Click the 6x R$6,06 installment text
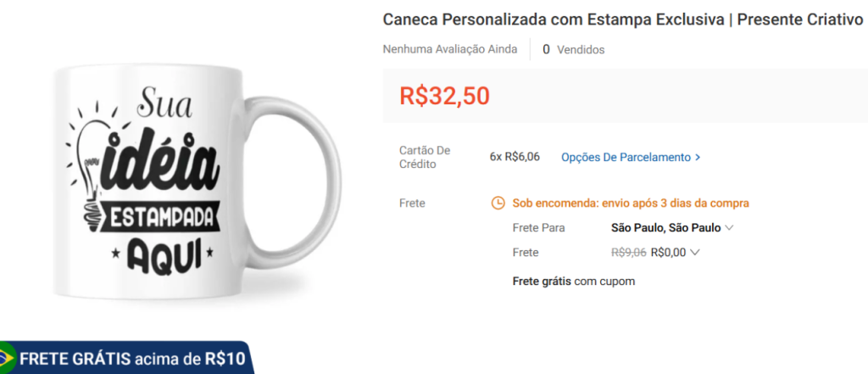Viewport: 868px width, 374px height. point(515,157)
